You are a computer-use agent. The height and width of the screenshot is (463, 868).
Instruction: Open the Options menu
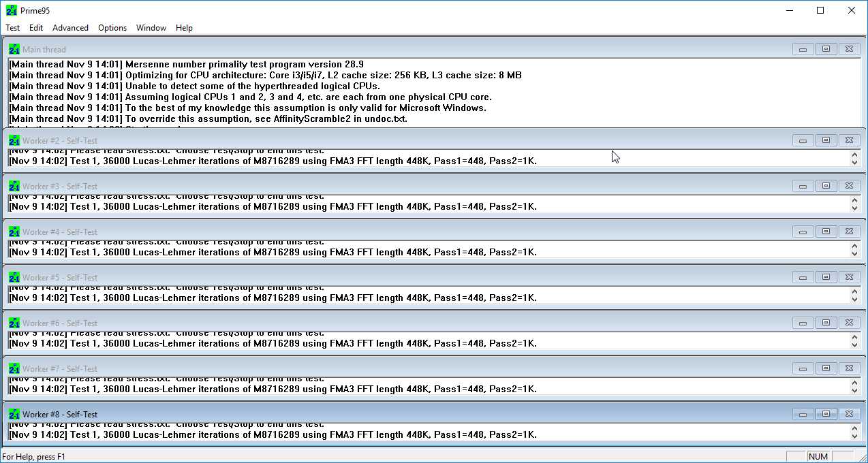point(112,28)
